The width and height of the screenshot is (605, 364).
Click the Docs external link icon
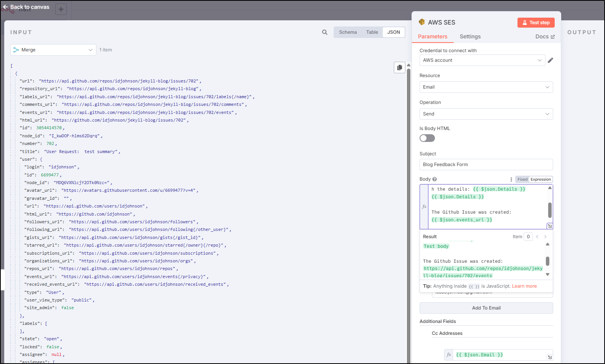pos(553,37)
